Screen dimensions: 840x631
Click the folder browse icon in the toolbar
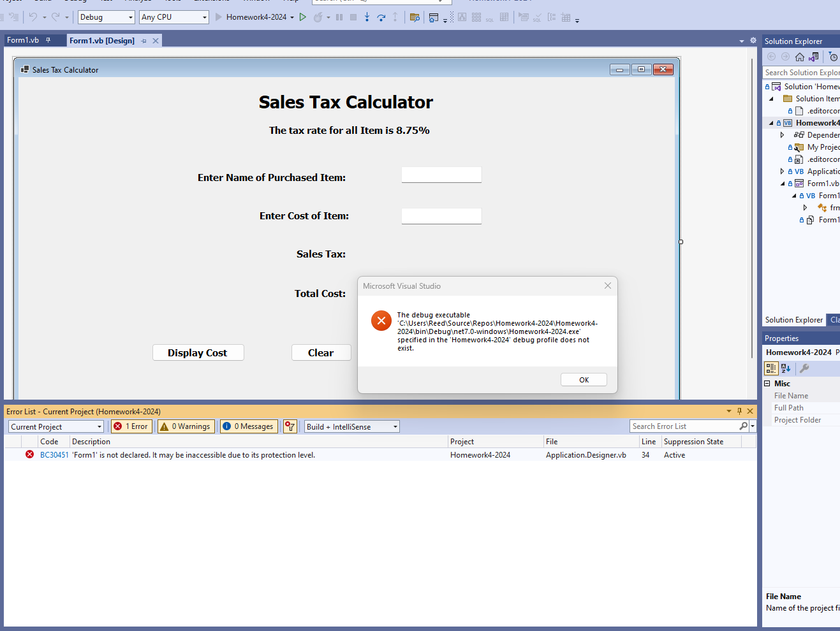tap(415, 17)
